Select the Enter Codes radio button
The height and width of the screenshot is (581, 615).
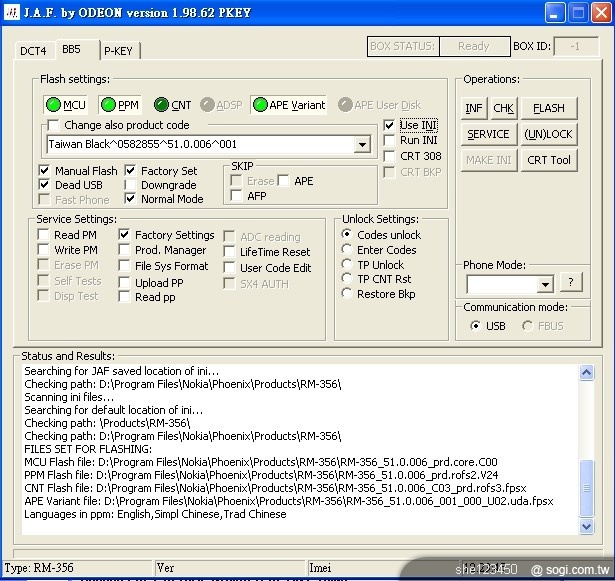[x=347, y=249]
